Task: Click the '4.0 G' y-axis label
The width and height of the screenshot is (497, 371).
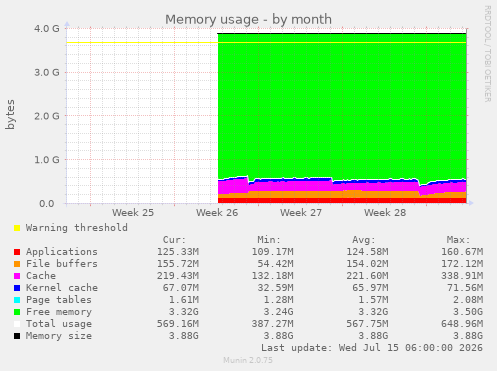Action: coord(47,29)
